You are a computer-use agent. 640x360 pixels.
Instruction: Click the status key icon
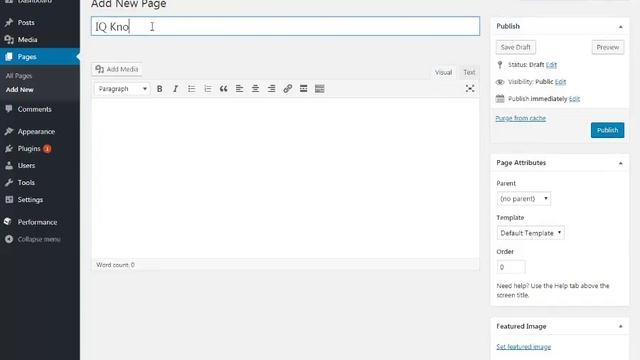coord(500,64)
